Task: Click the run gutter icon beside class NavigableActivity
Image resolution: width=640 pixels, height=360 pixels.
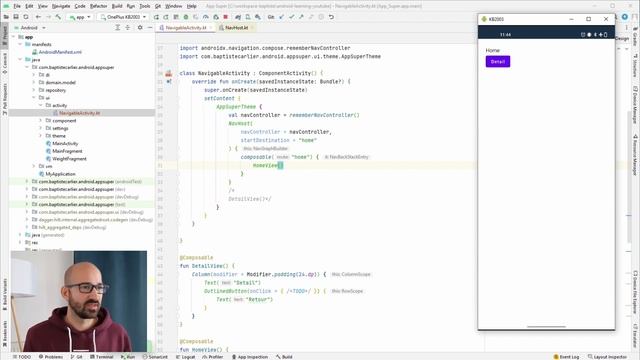Action: pyautogui.click(x=169, y=73)
